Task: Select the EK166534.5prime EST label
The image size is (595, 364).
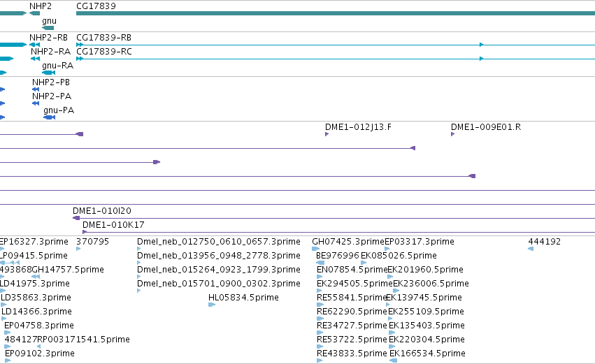Action: coord(428,354)
